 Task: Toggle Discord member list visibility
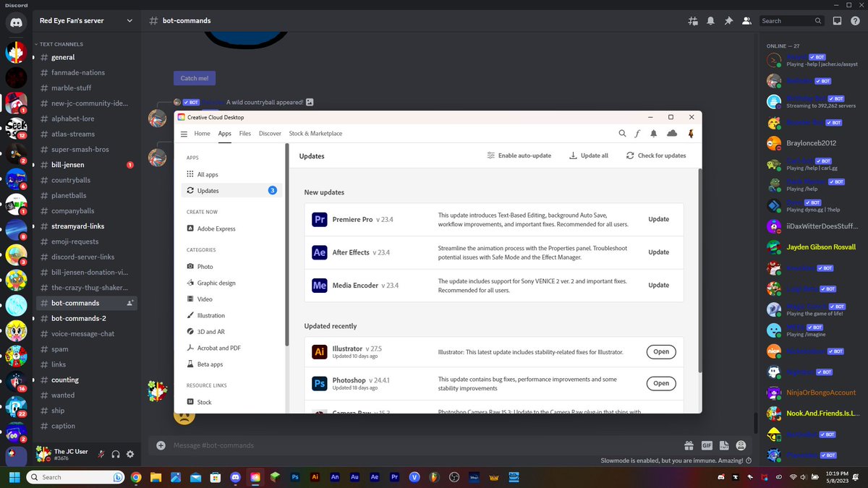(x=746, y=21)
